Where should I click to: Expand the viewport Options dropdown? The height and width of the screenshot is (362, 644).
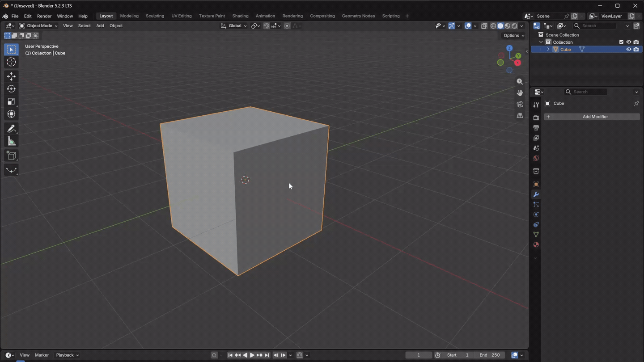click(x=514, y=36)
